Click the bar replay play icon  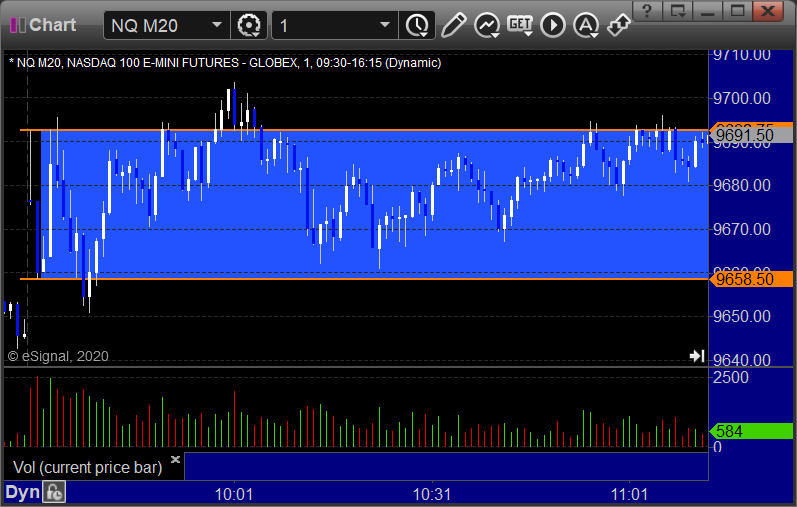coord(553,25)
